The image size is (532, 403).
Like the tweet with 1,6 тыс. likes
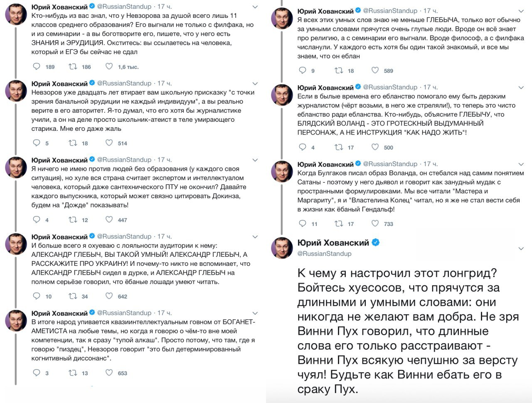pos(109,66)
